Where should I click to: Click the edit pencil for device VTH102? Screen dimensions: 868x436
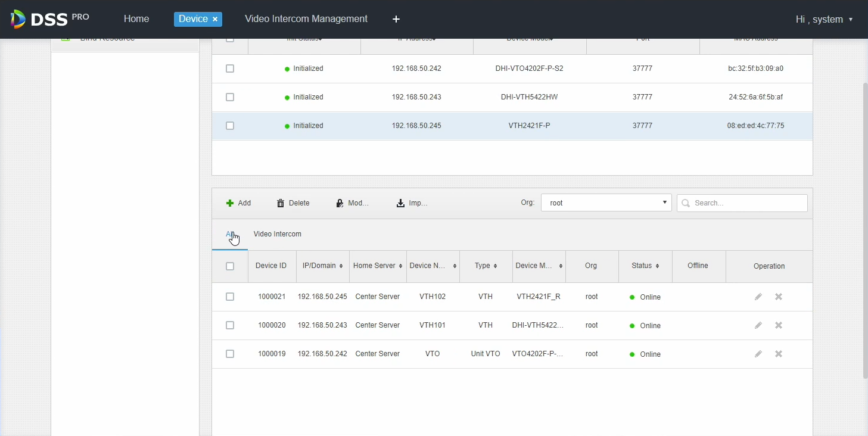[x=758, y=297]
